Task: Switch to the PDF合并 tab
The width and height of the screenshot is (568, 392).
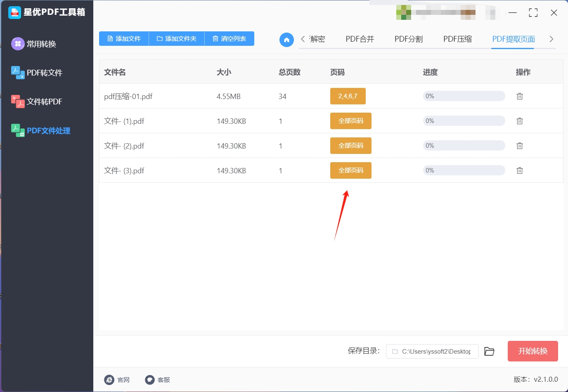Action: (x=360, y=39)
